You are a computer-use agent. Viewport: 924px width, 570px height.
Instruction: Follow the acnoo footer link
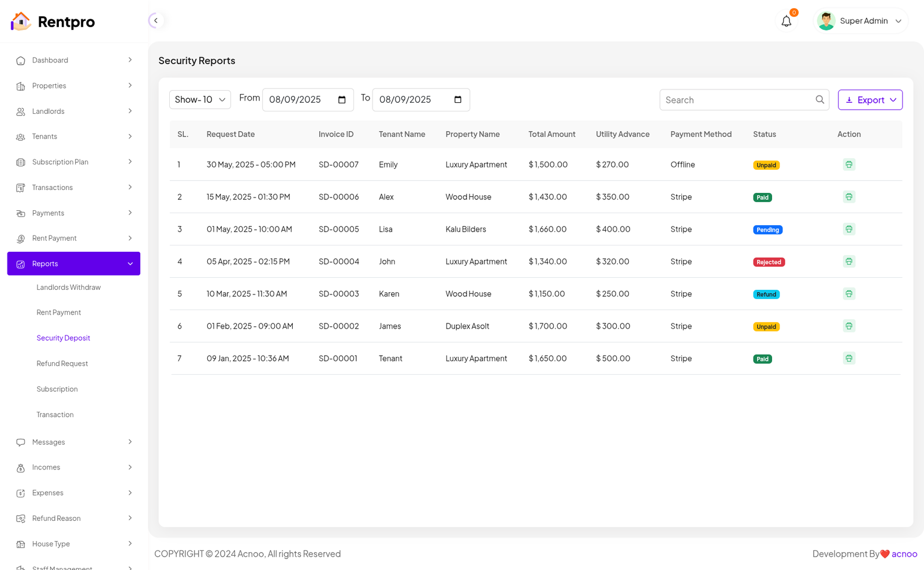pyautogui.click(x=904, y=554)
